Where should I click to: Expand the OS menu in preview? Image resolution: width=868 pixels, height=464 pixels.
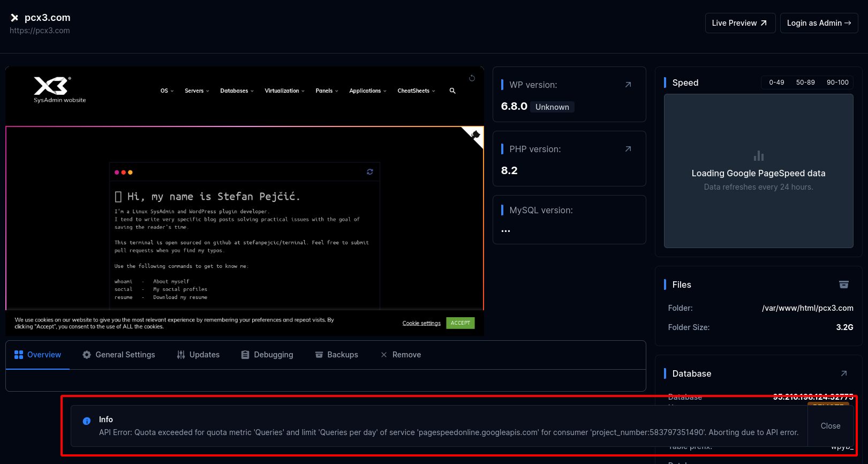tap(167, 91)
